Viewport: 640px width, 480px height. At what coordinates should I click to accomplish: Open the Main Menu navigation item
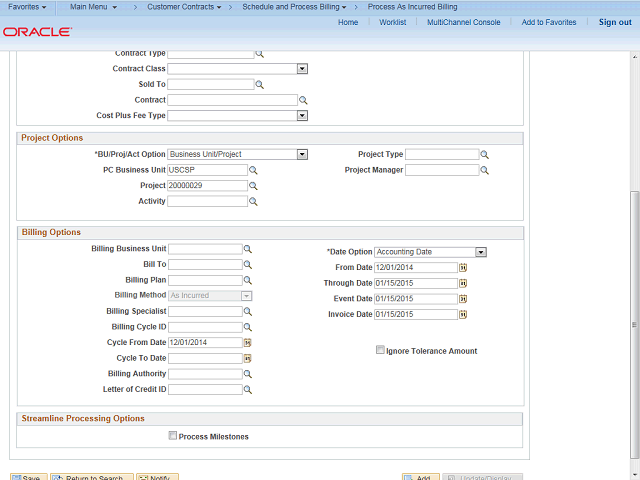pos(93,7)
